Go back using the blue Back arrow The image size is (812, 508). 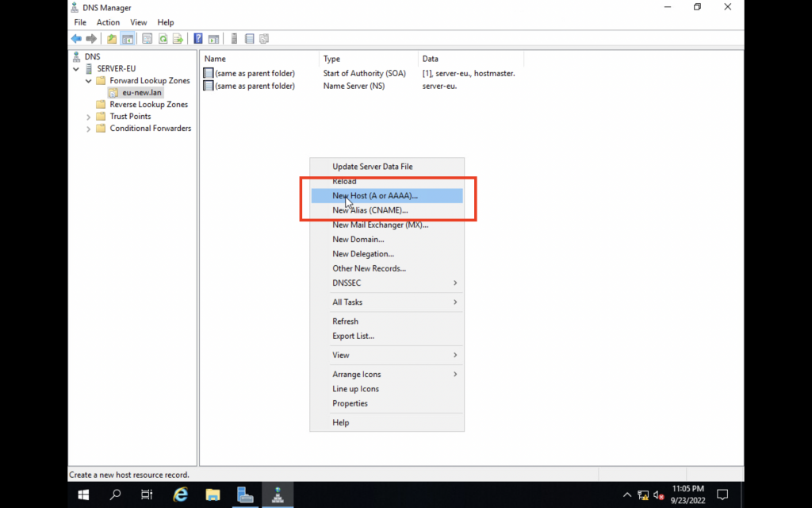pos(76,39)
